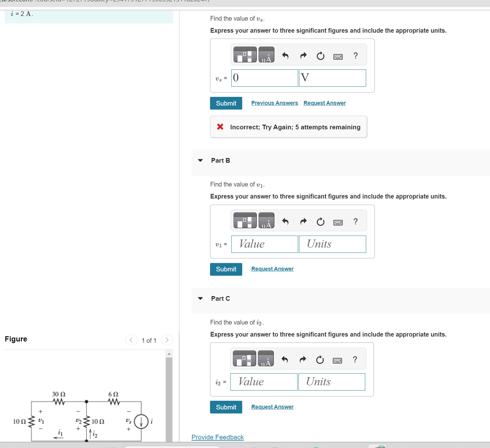Request Answer for Part C
The width and height of the screenshot is (490, 448).
point(272,407)
